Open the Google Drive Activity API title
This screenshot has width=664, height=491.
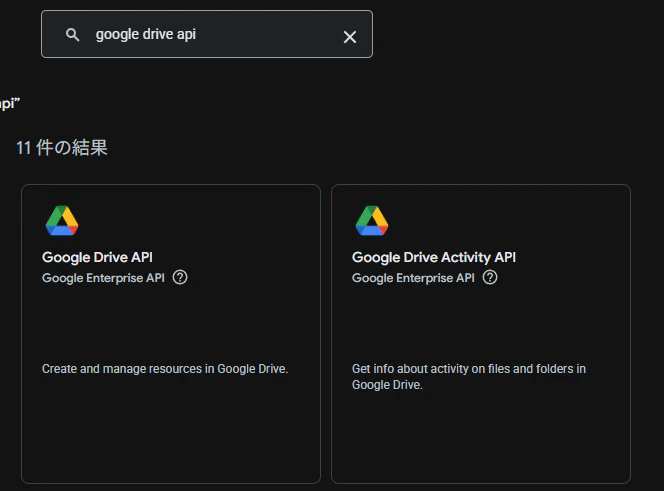point(434,257)
